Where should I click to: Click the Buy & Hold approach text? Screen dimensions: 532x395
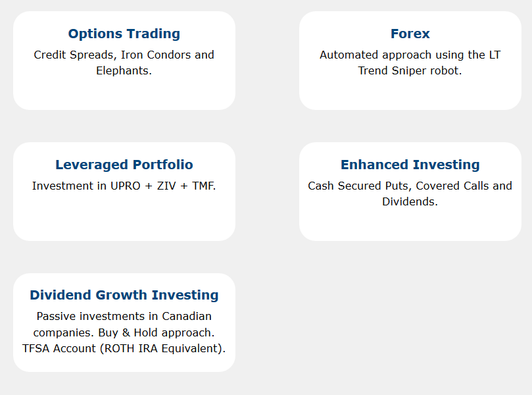tap(157, 332)
